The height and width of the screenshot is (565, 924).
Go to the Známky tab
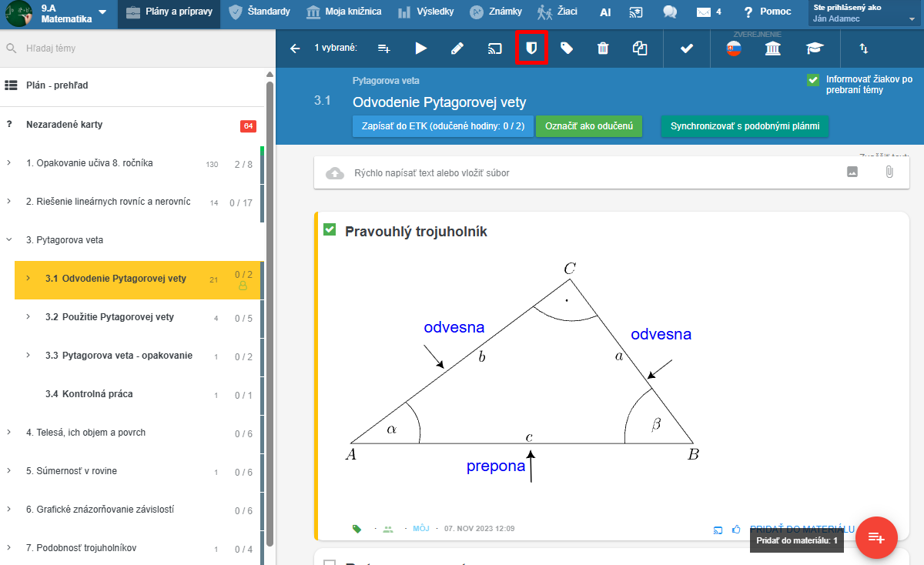tap(497, 12)
